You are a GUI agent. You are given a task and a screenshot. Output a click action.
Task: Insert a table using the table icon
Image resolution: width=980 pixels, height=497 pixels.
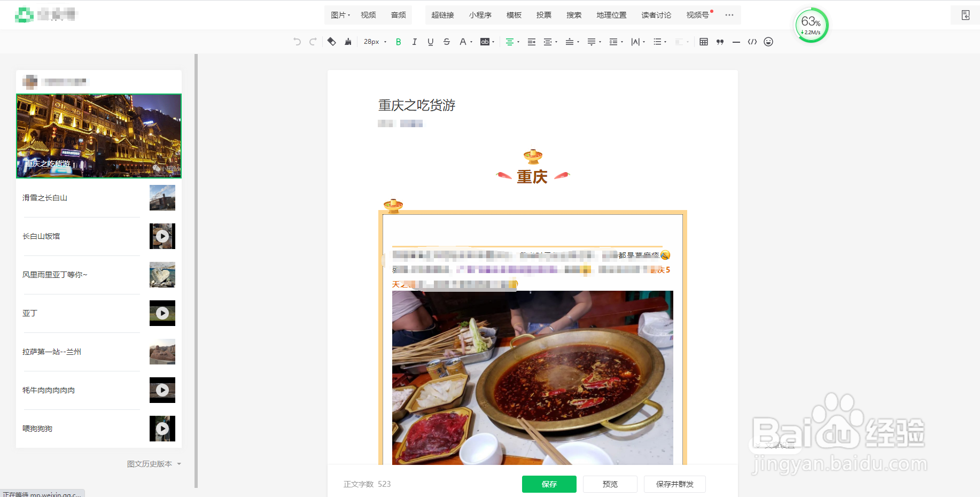pyautogui.click(x=703, y=42)
